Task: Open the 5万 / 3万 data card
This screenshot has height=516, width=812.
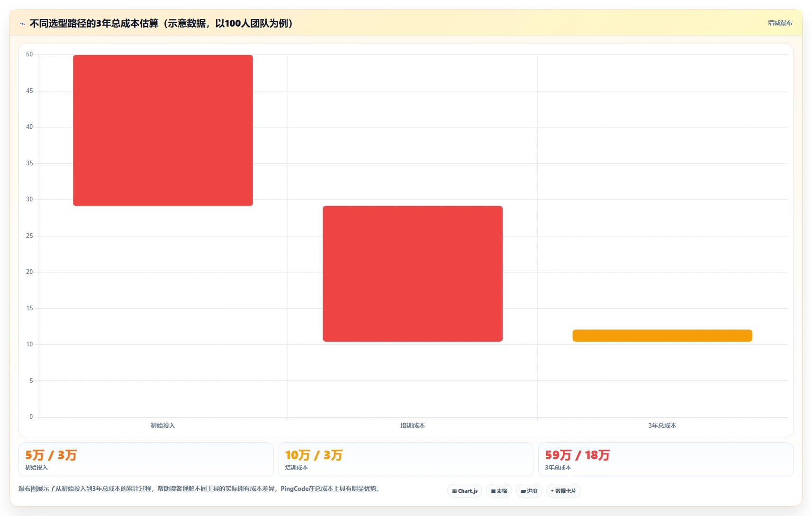Action: (x=146, y=460)
